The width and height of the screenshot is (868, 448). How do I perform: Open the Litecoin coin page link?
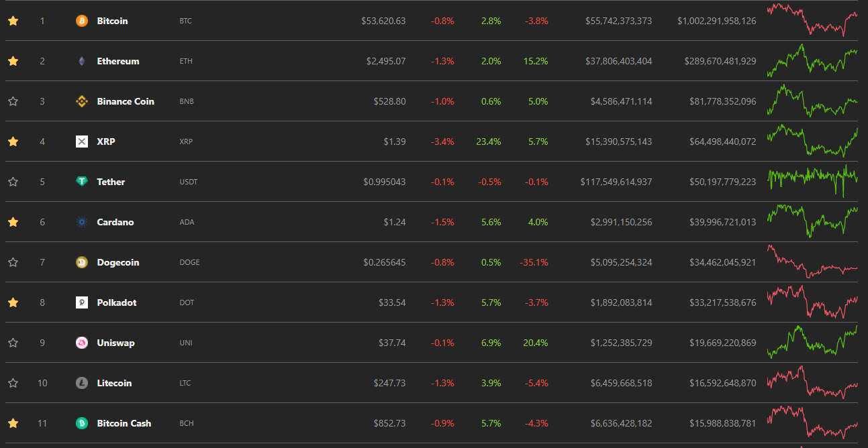tap(114, 383)
